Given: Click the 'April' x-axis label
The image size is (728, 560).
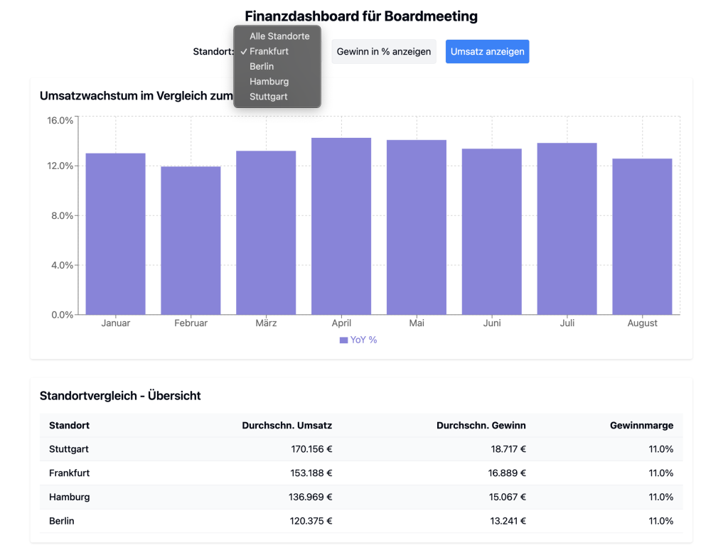Looking at the screenshot, I should pos(341,323).
